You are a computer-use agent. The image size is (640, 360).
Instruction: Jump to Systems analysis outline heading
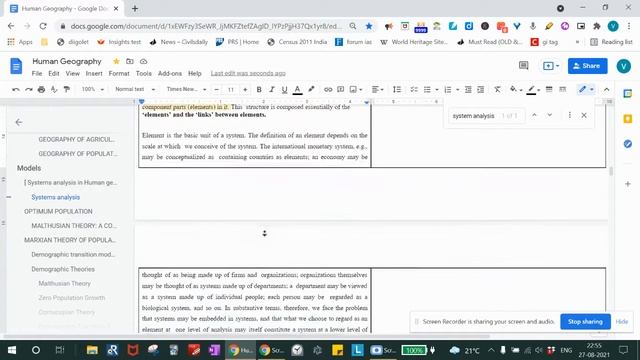coord(56,197)
